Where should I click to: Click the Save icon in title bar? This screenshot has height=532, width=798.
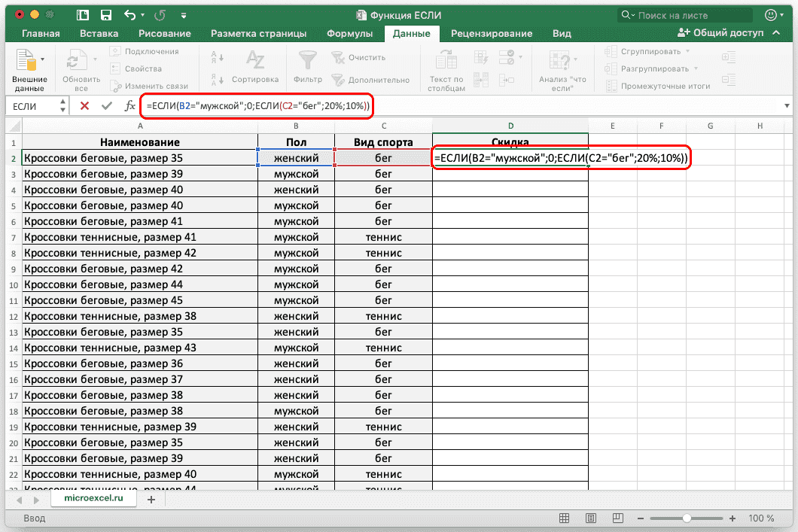[x=106, y=14]
